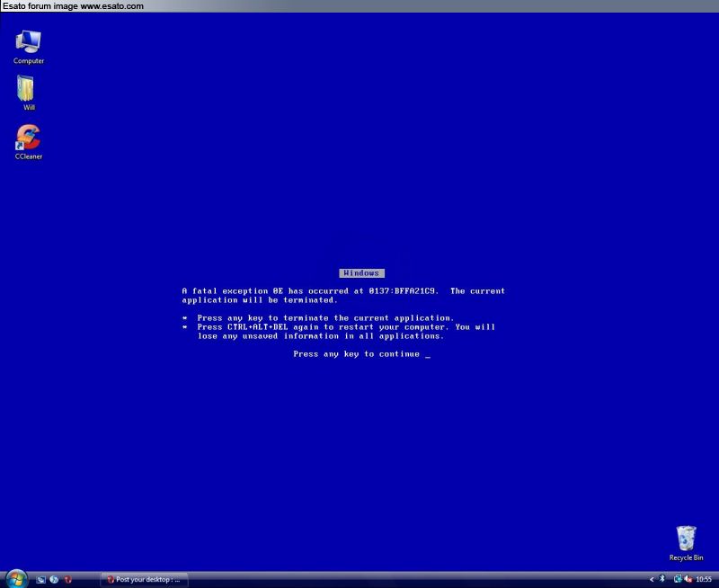Screen dimensions: 719x588
Task: Open the network tray icon
Action: pos(678,579)
